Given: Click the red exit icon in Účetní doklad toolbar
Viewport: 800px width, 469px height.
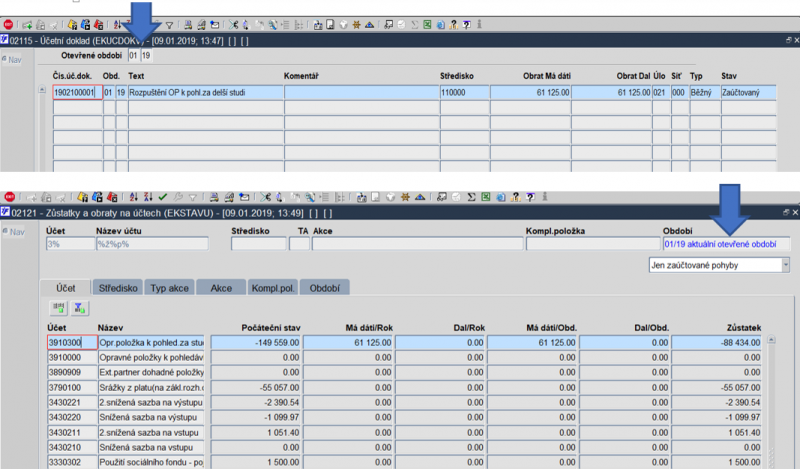Looking at the screenshot, I should pyautogui.click(x=8, y=24).
